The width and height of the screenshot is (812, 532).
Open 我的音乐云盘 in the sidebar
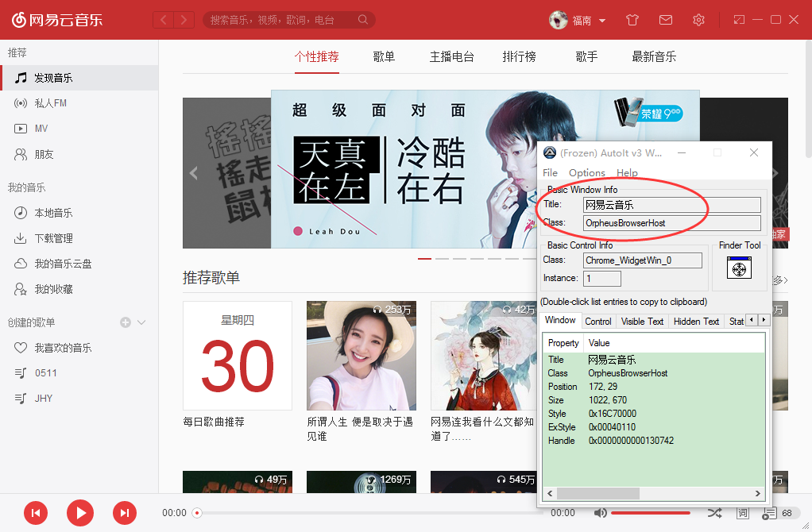[79, 264]
